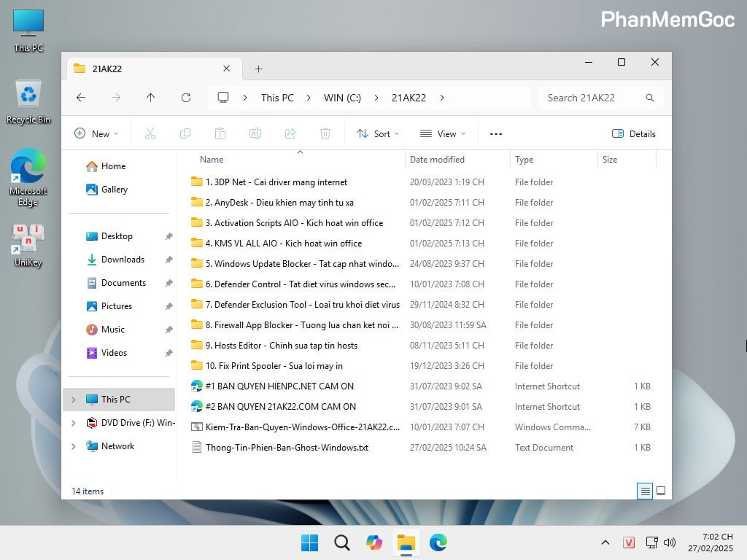Open the See more (...) menu
Image resolution: width=747 pixels, height=560 pixels.
click(495, 133)
